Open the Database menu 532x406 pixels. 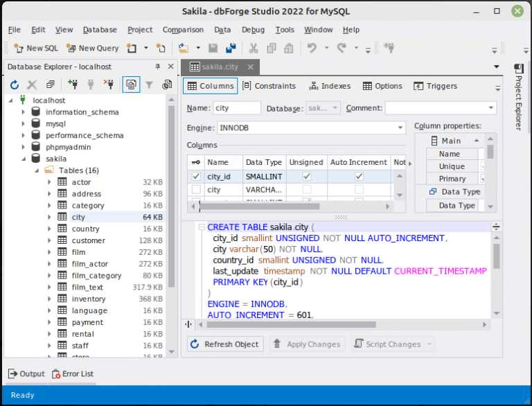pyautogui.click(x=100, y=30)
